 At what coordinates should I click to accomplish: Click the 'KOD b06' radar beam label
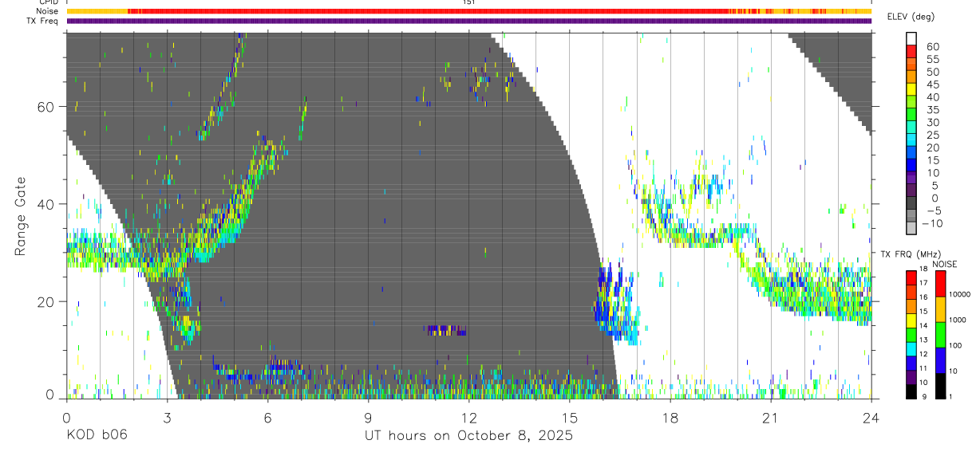pos(97,435)
